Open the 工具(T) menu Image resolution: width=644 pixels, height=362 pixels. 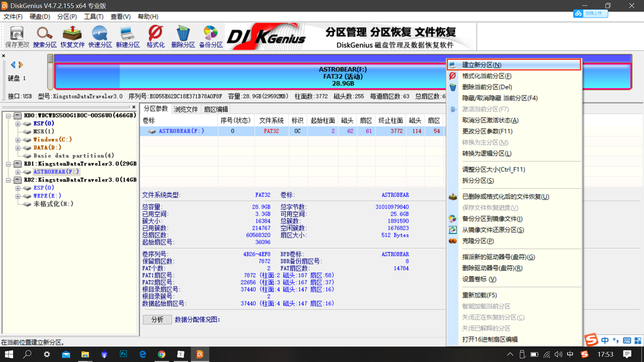pos(94,17)
